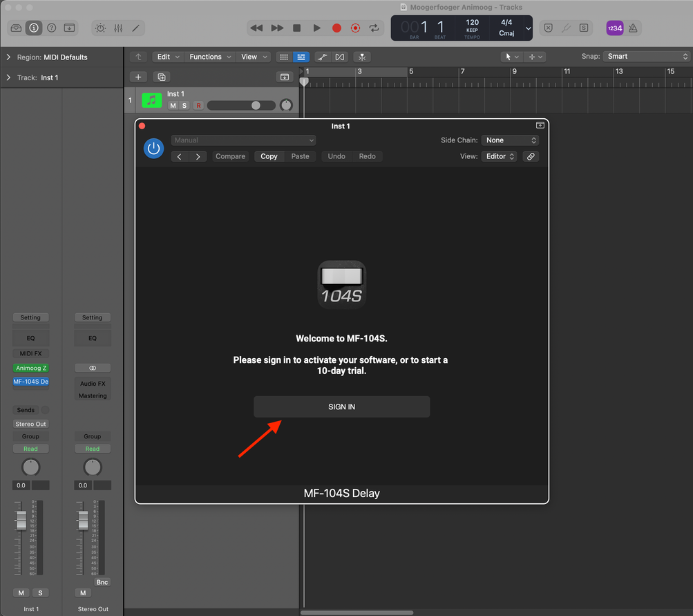
Task: Open Animoog Z instrument slot
Action: coord(31,368)
